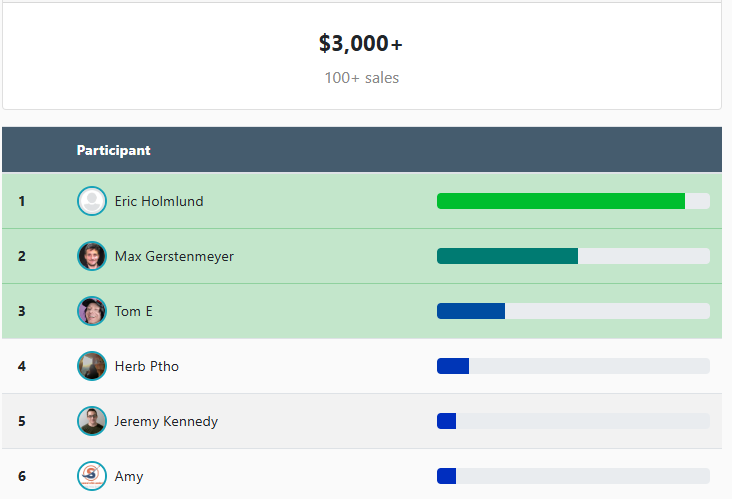Select the Tom E participant name
The height and width of the screenshot is (499, 732).
pyautogui.click(x=133, y=311)
